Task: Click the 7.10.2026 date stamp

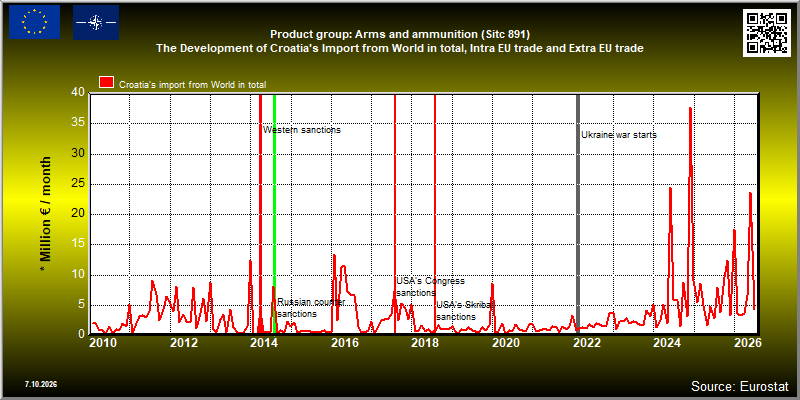Action: coord(40,384)
